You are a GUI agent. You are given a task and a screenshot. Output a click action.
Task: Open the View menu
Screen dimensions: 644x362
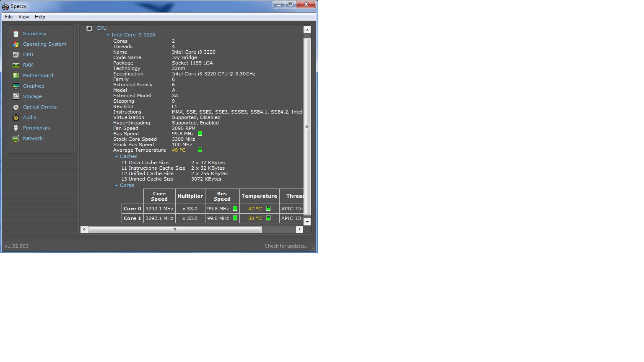tap(23, 17)
